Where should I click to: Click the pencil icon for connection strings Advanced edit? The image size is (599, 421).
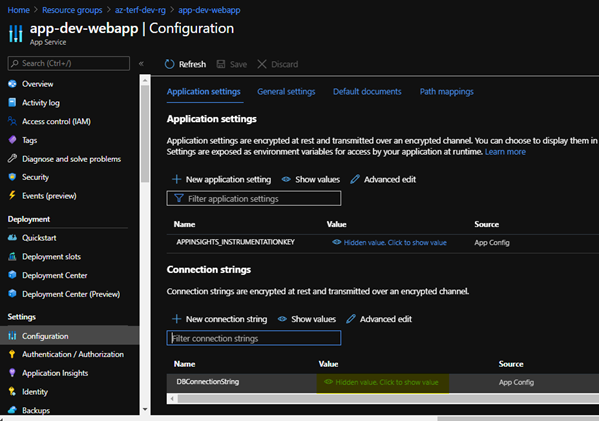pyautogui.click(x=351, y=319)
